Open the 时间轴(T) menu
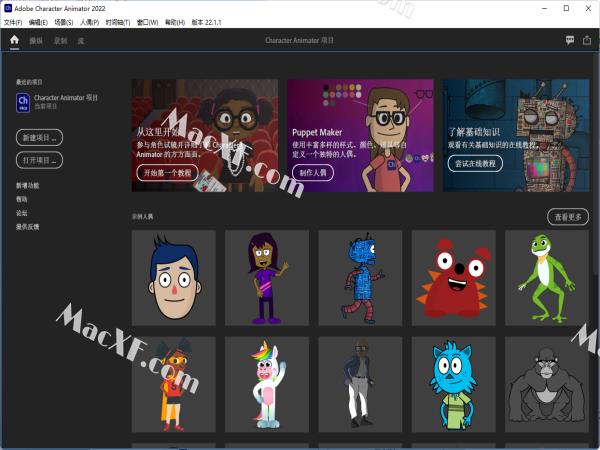The image size is (600, 450). (x=117, y=21)
